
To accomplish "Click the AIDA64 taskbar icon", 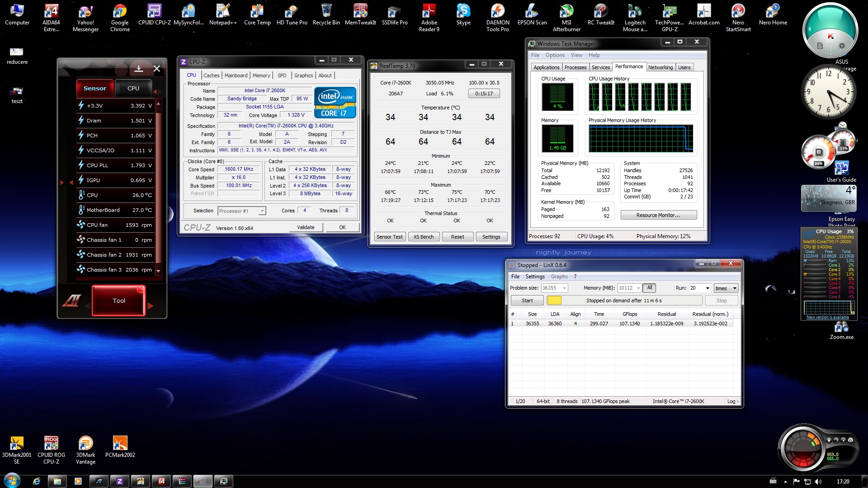I will click(161, 481).
